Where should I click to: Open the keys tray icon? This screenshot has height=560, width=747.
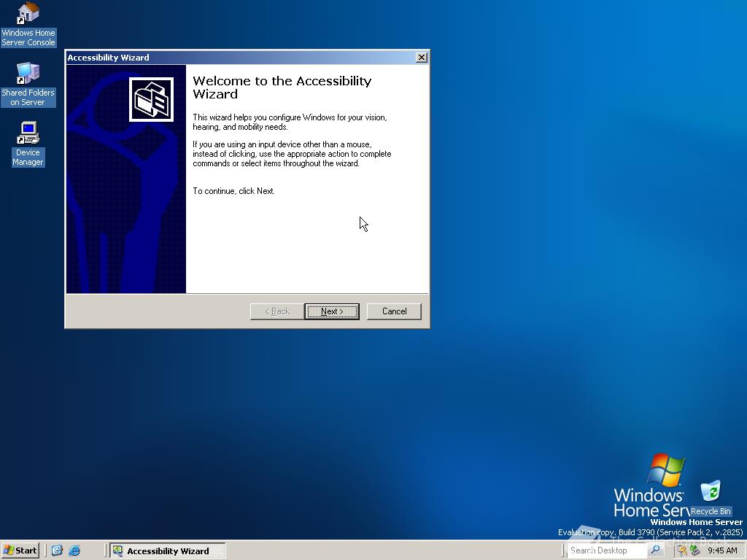pyautogui.click(x=682, y=551)
